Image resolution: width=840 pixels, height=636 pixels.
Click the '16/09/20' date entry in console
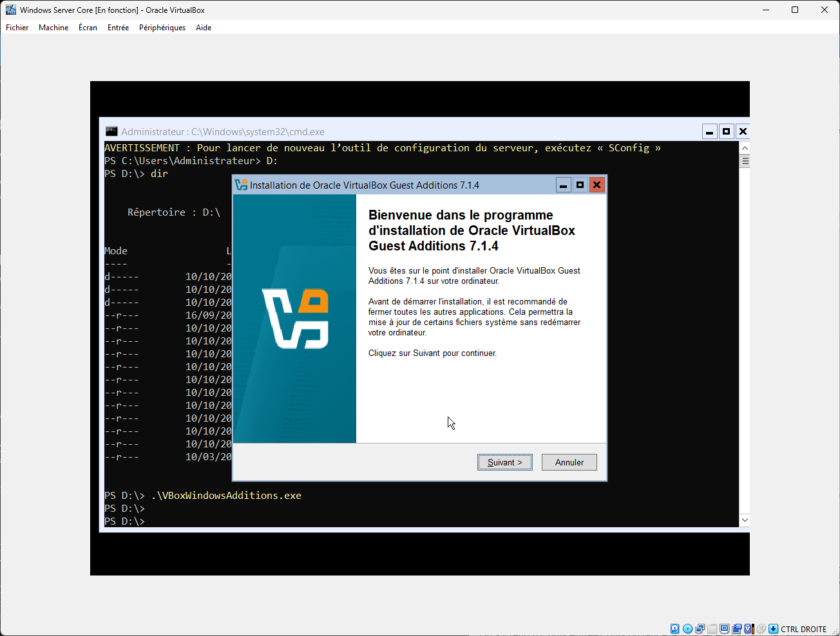[209, 315]
